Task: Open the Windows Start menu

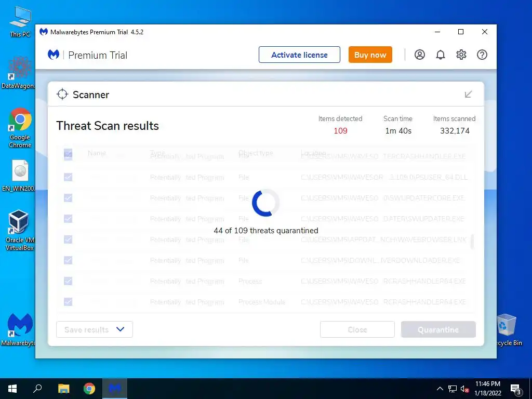Action: pos(12,389)
